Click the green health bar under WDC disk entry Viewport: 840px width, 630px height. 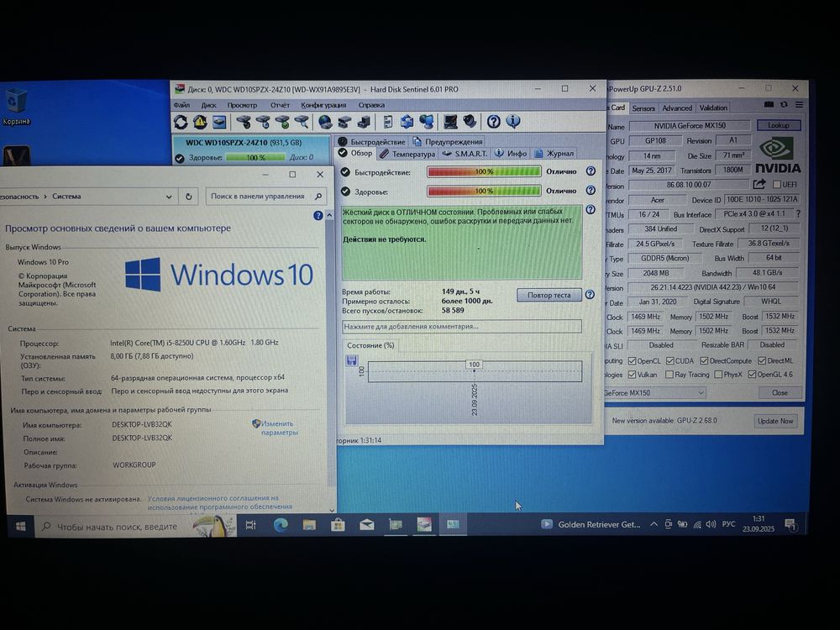255,158
